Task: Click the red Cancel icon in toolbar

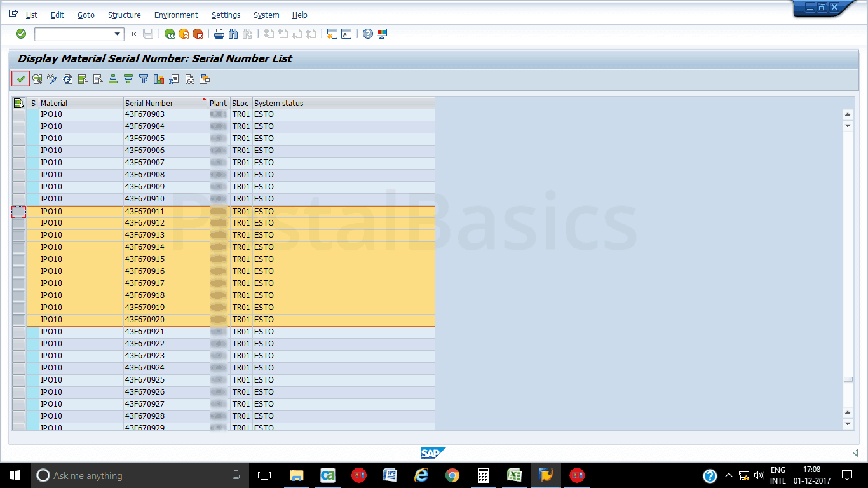Action: click(x=198, y=34)
